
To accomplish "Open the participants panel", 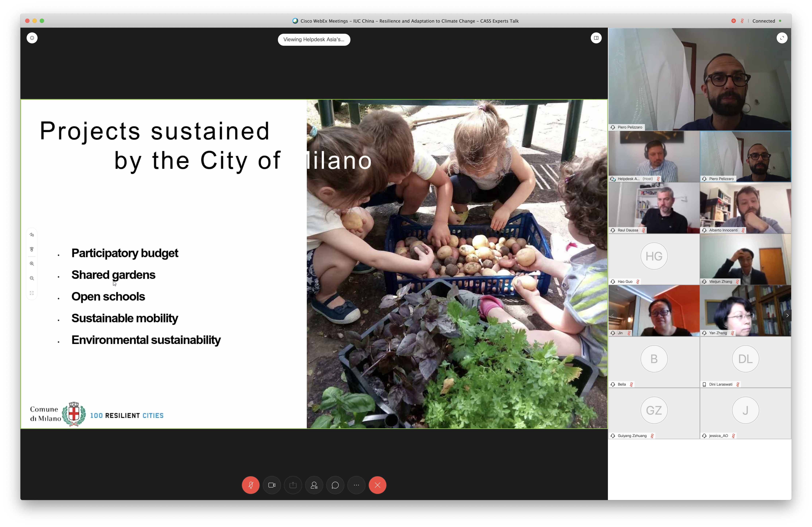I will [x=314, y=485].
